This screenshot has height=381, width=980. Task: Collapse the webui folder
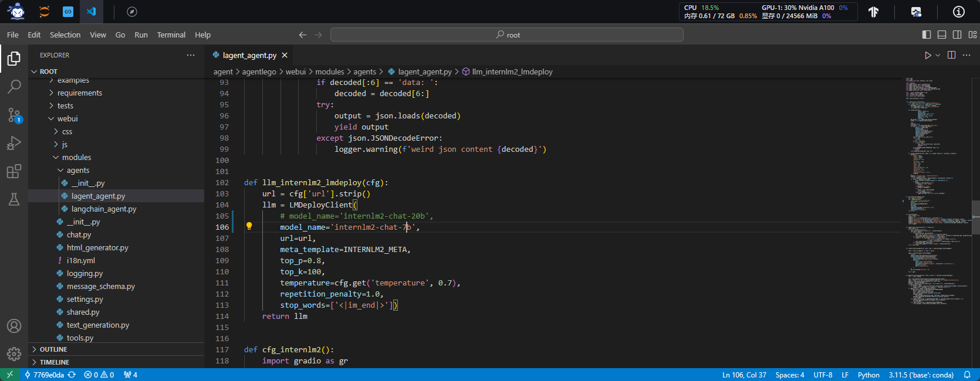[x=116, y=119]
